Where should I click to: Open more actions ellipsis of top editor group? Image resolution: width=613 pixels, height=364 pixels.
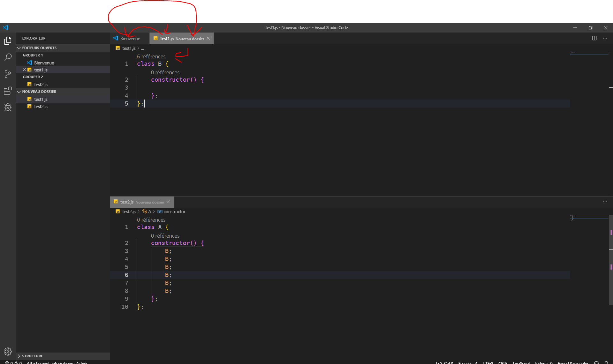click(x=605, y=38)
